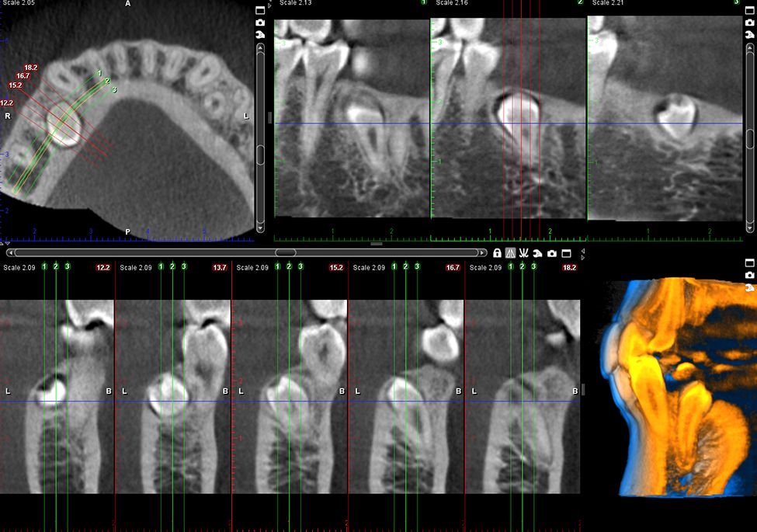Screen dimensions: 757x532
Task: Take snapshot of the axial view
Action: pyautogui.click(x=260, y=23)
